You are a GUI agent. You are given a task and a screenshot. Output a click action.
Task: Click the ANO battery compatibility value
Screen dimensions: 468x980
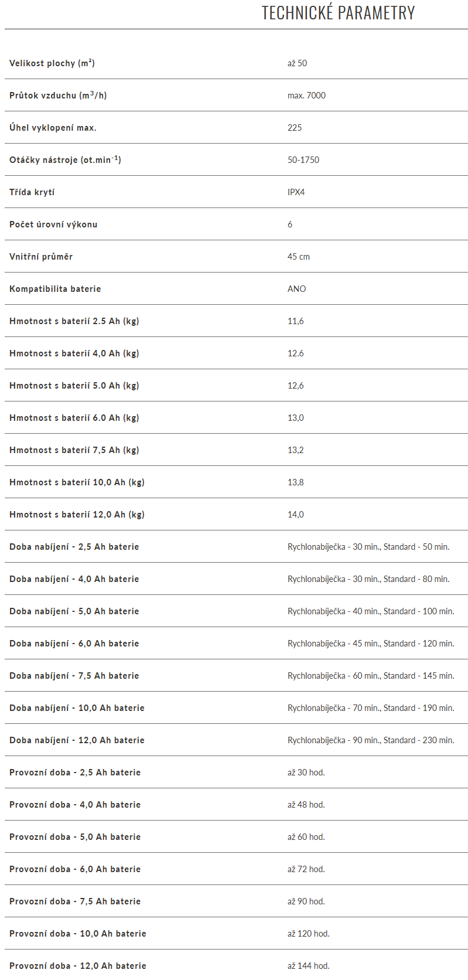296,289
